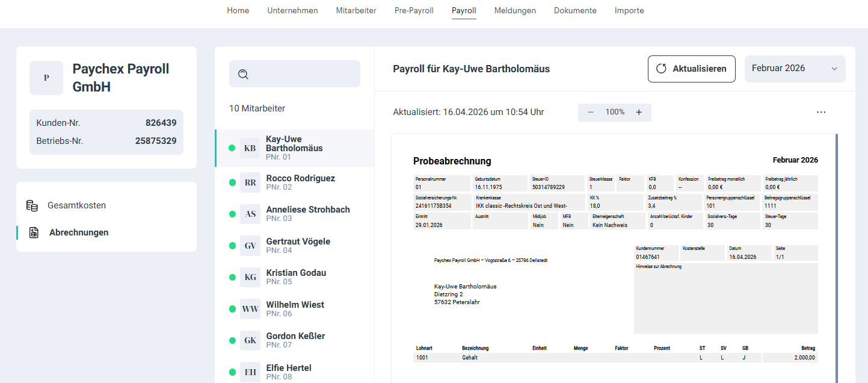
Task: Click green status dot beside Rocco Rodriguez
Action: 232,182
